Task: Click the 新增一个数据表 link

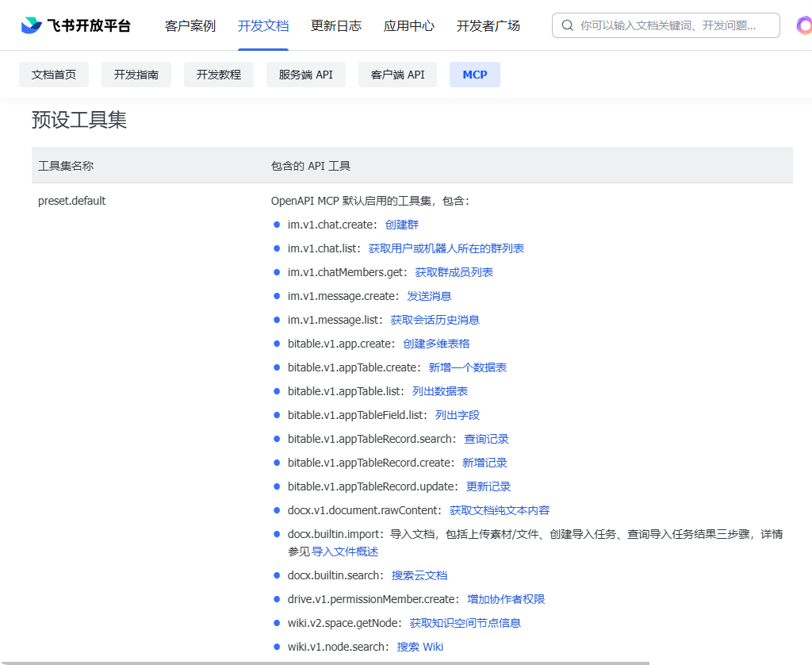Action: pyautogui.click(x=468, y=367)
